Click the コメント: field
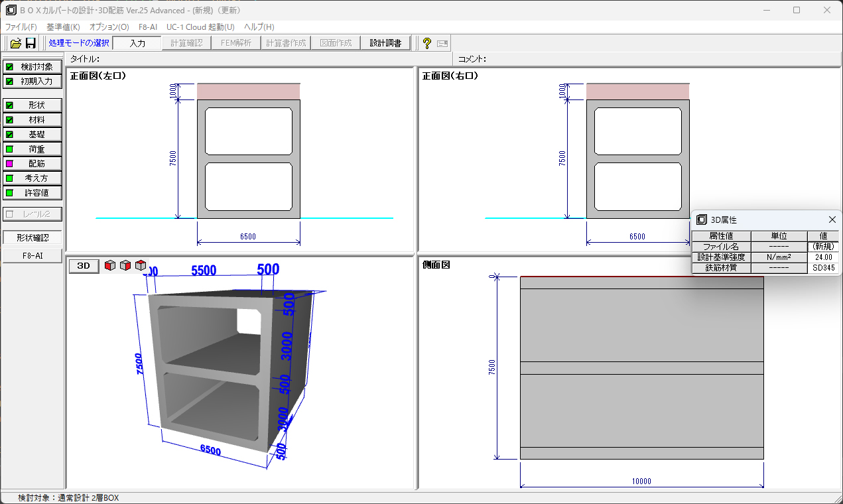This screenshot has height=504, width=843. point(648,59)
